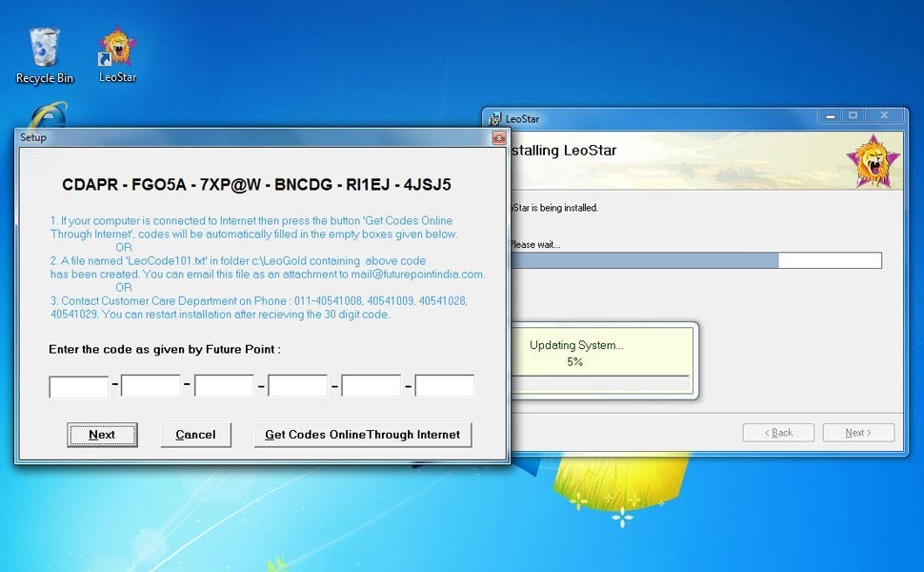Click Cancel in the Setup dialog

[x=195, y=435]
